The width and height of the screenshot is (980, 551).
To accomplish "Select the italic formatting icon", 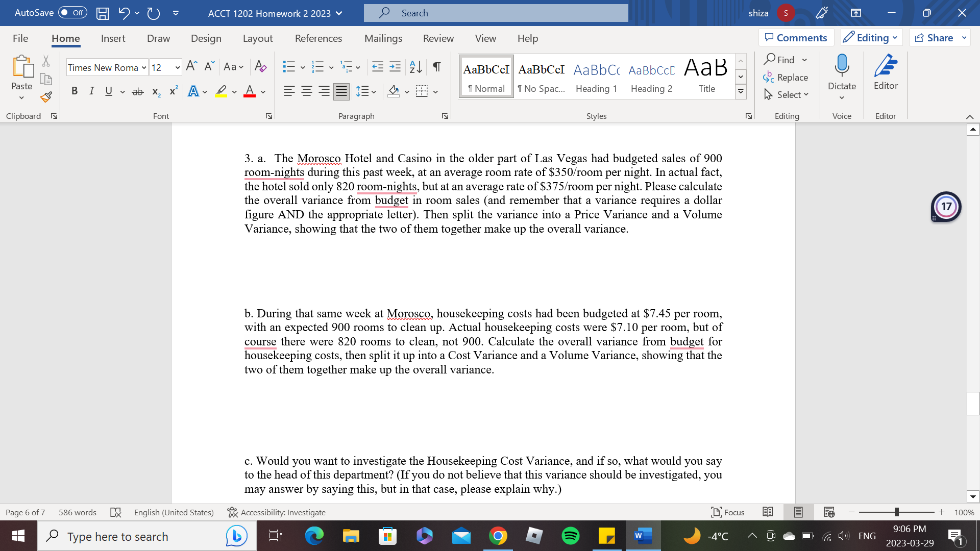I will 91,91.
